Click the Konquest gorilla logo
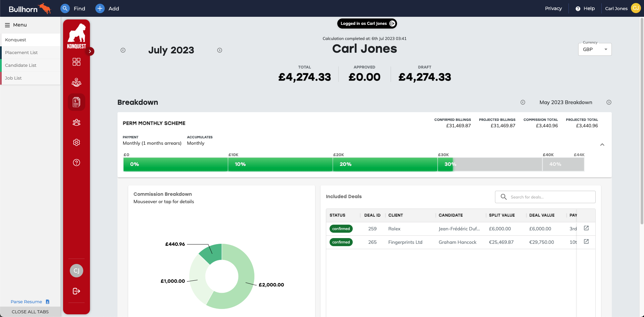The height and width of the screenshot is (317, 644). pos(77,36)
